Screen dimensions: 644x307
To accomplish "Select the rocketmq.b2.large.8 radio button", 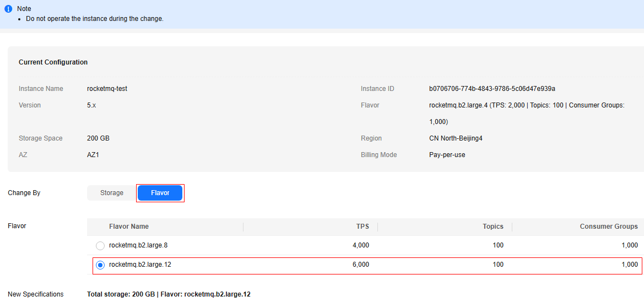I will pos(100,246).
